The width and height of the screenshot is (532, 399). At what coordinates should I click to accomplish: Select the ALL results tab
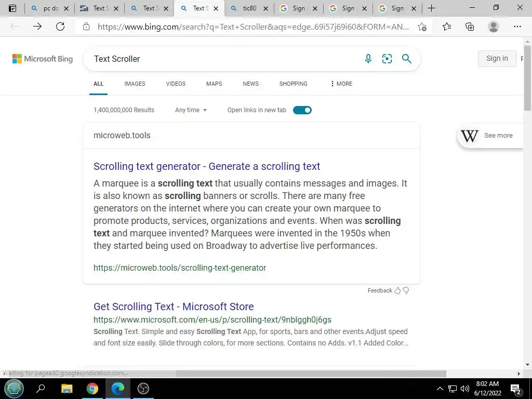point(98,84)
